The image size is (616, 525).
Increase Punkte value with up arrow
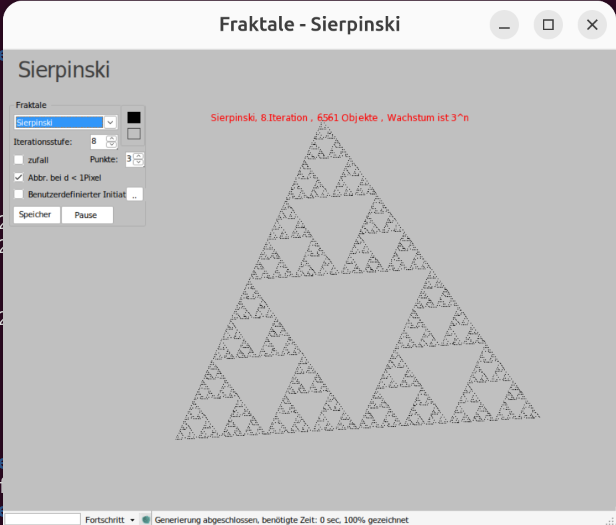139,155
